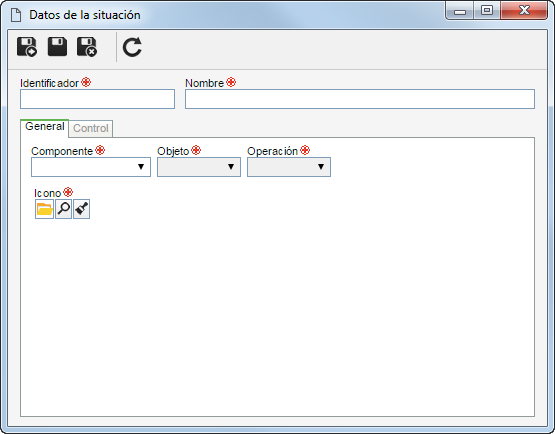The width and height of the screenshot is (555, 434).
Task: Click the Save floppy disk icon
Action: point(57,47)
